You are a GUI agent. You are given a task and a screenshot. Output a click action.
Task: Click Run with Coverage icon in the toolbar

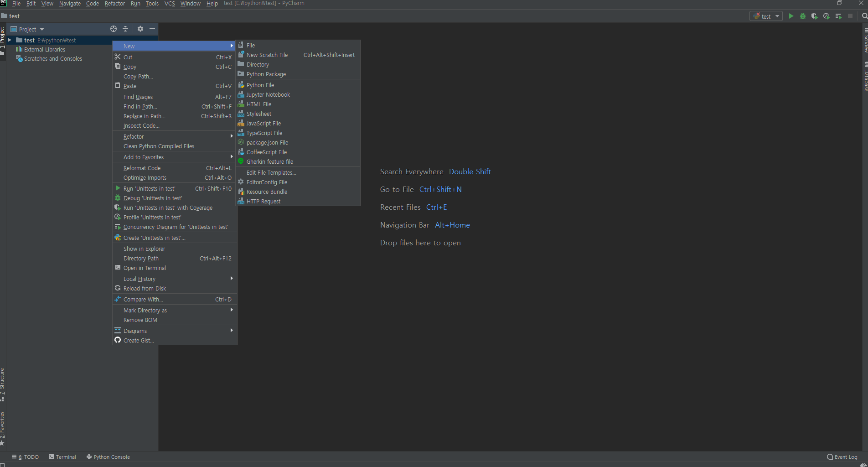point(815,16)
